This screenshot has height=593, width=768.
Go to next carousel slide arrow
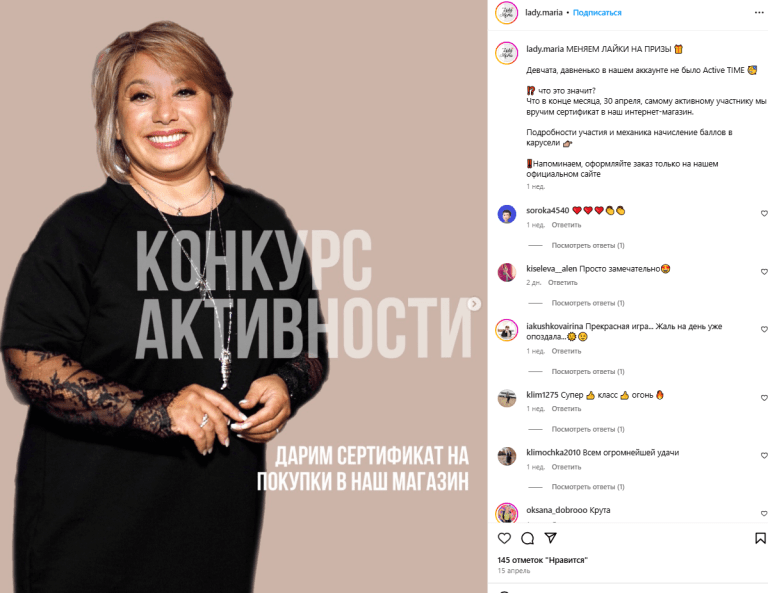(x=474, y=304)
